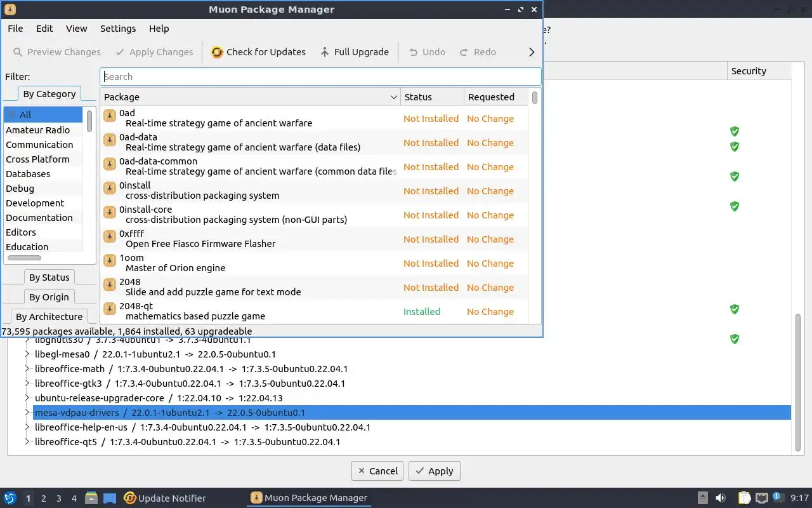This screenshot has width=812, height=508.
Task: Select the Documentation category
Action: [43, 218]
